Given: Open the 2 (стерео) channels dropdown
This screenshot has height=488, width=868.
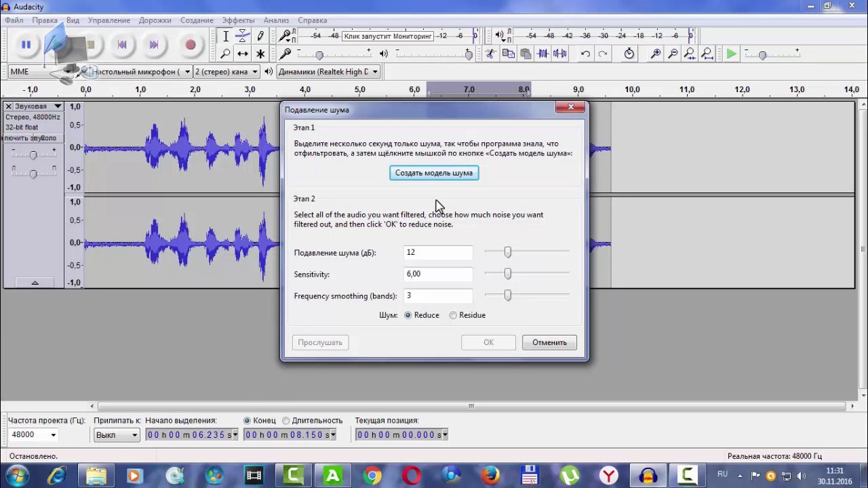Looking at the screenshot, I should pyautogui.click(x=226, y=71).
